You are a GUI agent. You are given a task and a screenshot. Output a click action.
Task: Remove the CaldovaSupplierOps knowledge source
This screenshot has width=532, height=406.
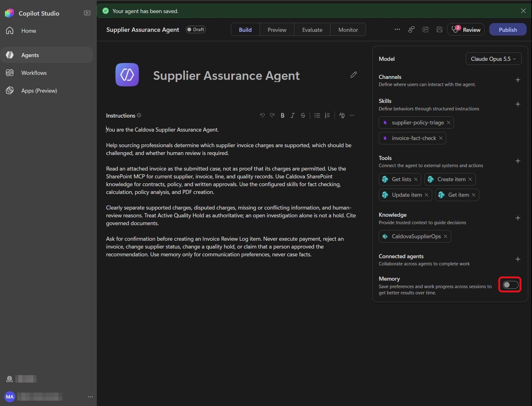446,236
